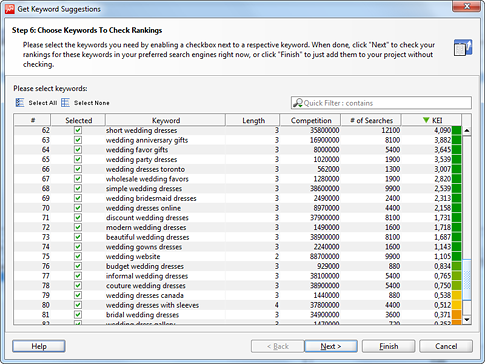Click yellow KEI bar for wedding dresses canada

point(456,295)
